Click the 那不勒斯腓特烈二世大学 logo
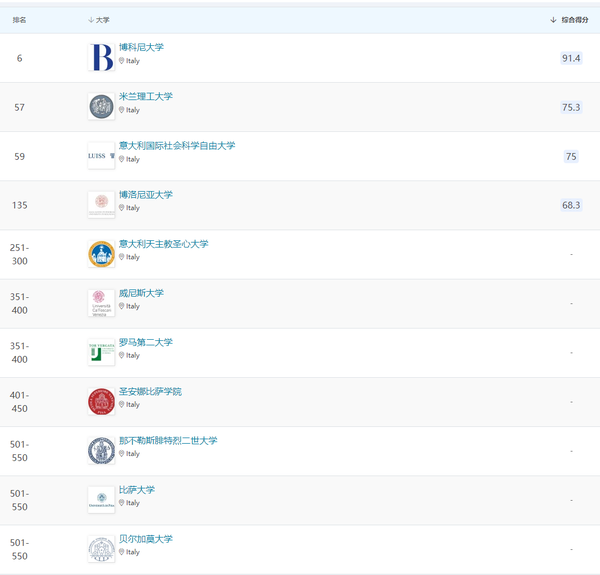600x575 pixels. 101,451
